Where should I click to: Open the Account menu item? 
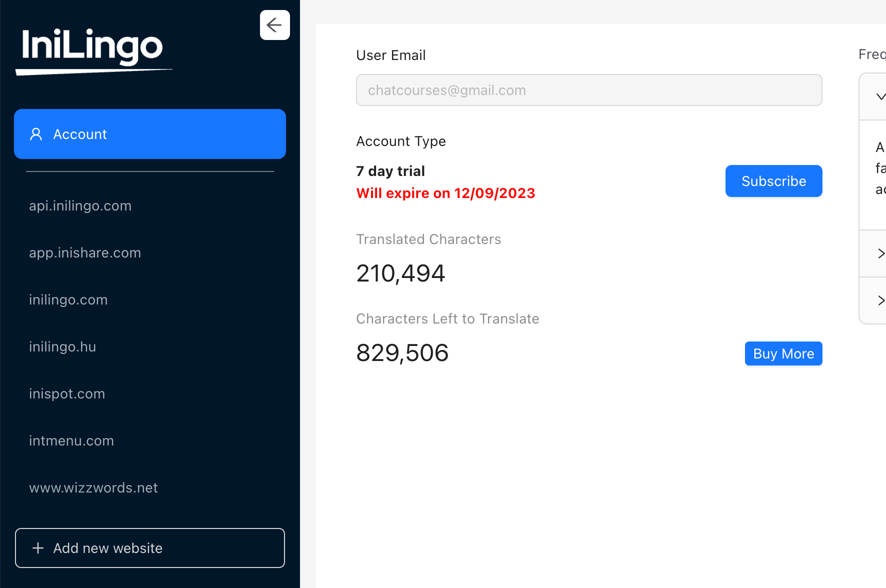coord(150,134)
